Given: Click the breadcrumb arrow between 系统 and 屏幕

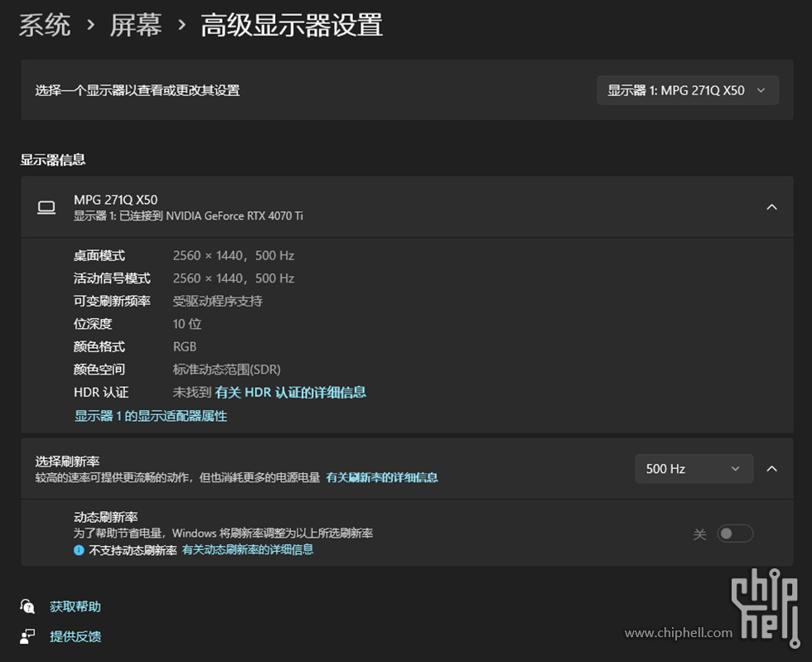Looking at the screenshot, I should click(90, 26).
